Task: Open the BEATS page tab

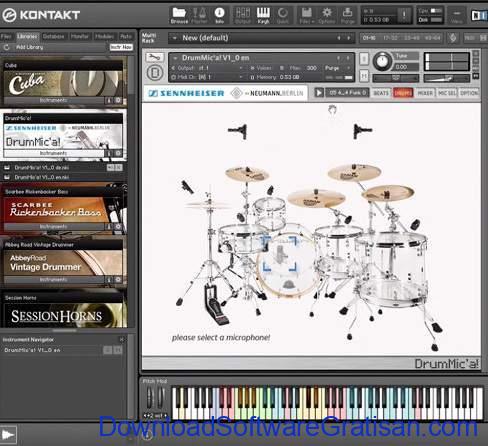Action: point(381,93)
